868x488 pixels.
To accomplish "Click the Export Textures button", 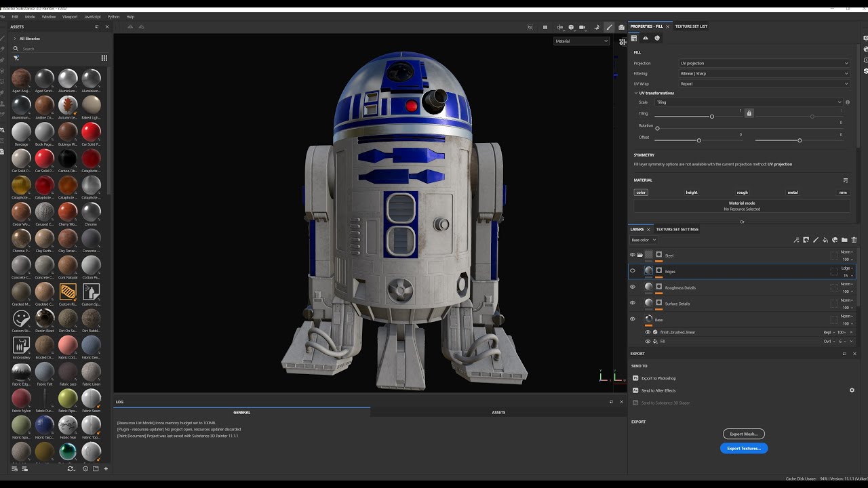I will click(x=744, y=448).
